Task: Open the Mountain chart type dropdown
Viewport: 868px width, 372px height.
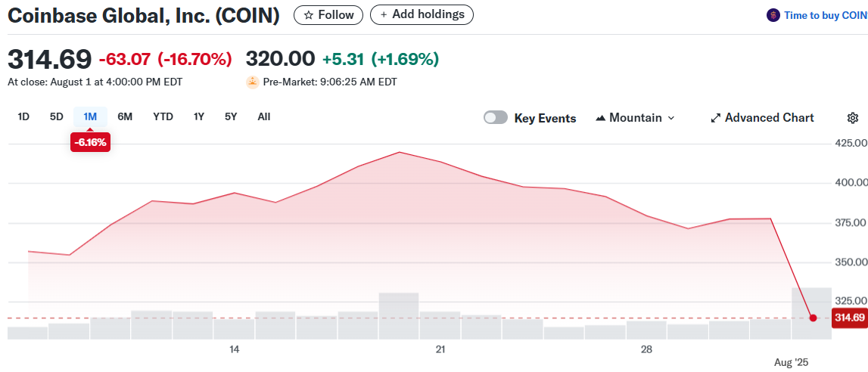Action: click(635, 118)
